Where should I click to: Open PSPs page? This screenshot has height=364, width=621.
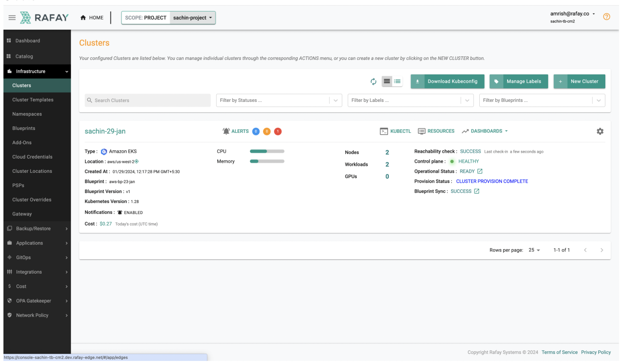point(37,185)
